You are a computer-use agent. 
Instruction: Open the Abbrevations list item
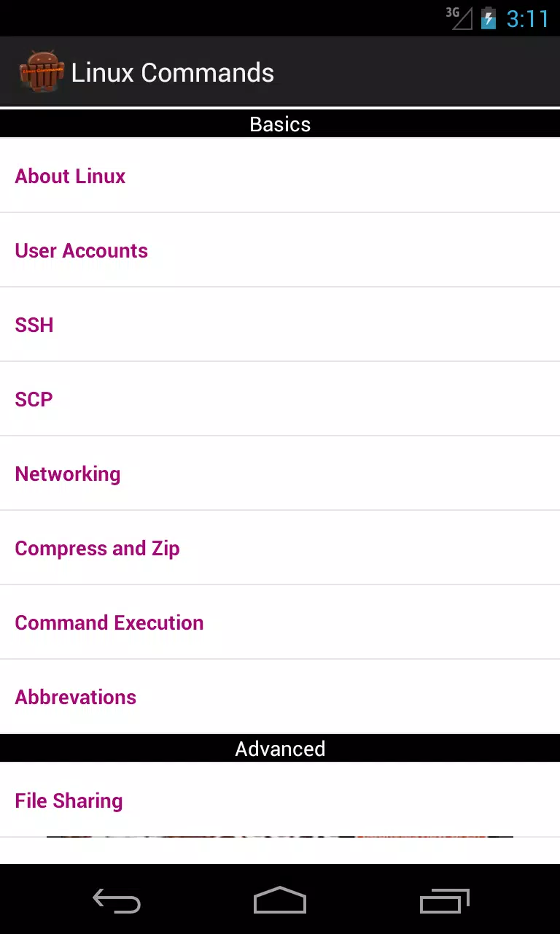click(280, 697)
